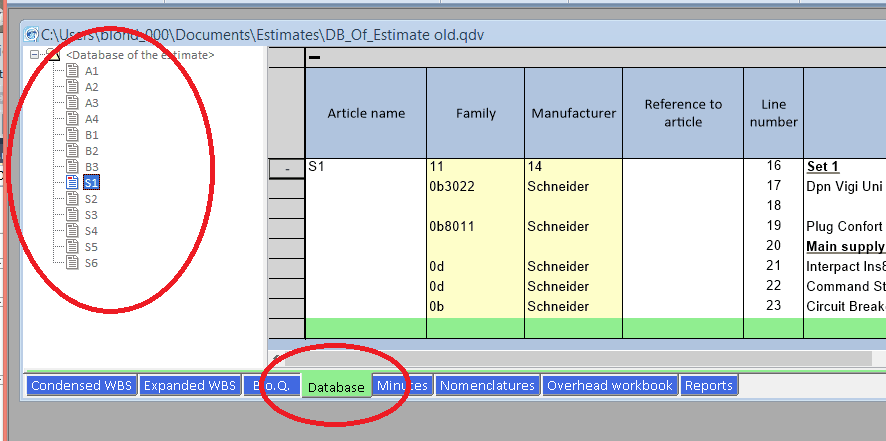The image size is (886, 441).
Task: Click the document icon beside A1
Action: point(72,71)
